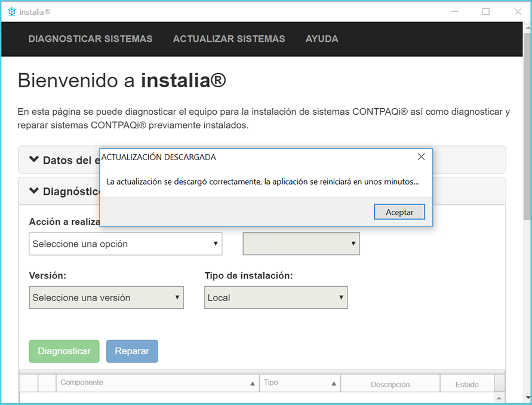Maximize the instalia window
The height and width of the screenshot is (405, 532).
tap(486, 11)
